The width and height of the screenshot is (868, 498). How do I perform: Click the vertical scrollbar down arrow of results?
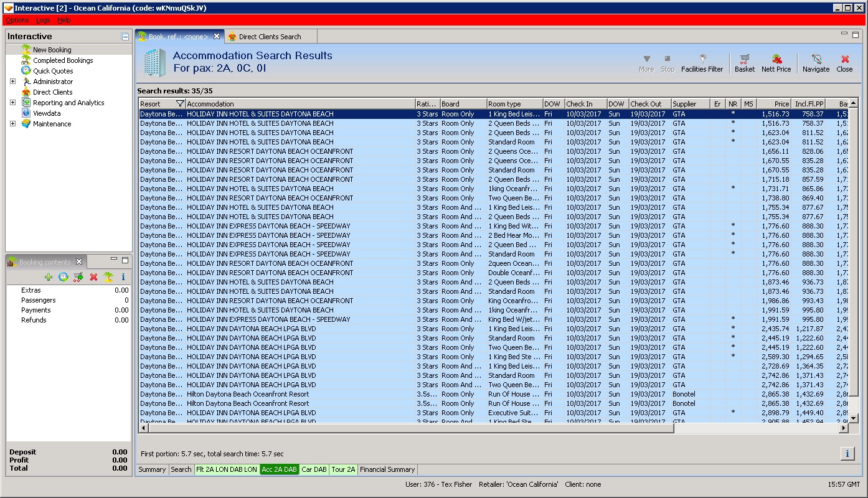[854, 419]
